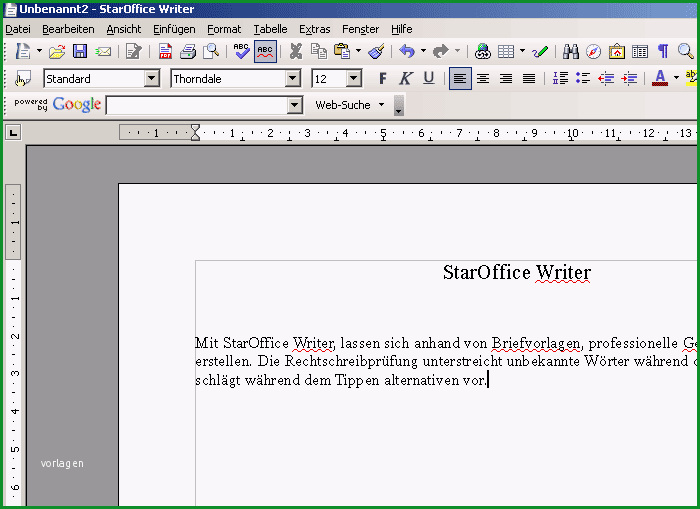Image resolution: width=700 pixels, height=509 pixels.
Task: Open the Gallery picture icon
Action: click(617, 52)
